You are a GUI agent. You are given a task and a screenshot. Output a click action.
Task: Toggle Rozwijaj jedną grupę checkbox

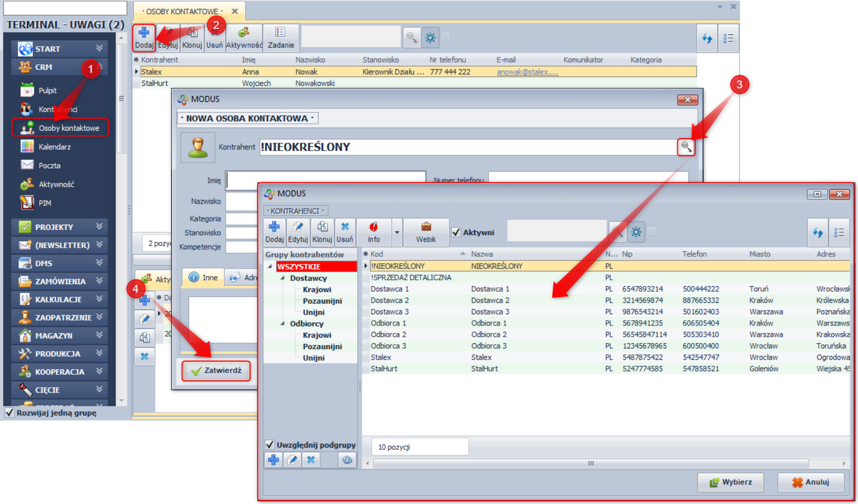click(x=10, y=412)
